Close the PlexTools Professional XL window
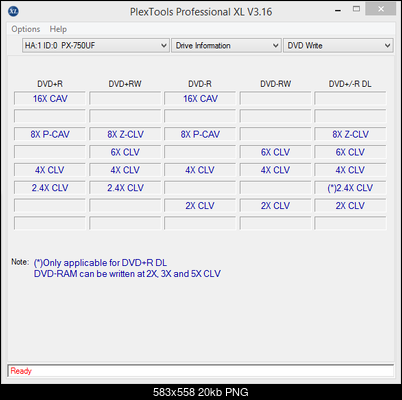The height and width of the screenshot is (400, 402). click(381, 9)
